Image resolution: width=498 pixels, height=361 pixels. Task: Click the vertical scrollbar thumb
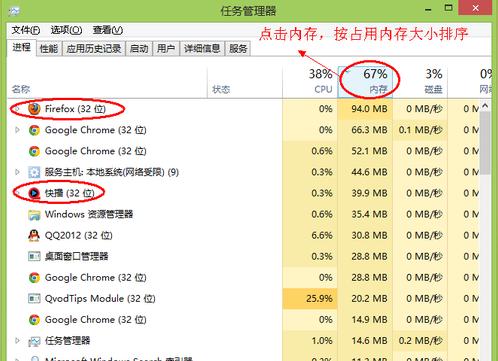pos(485,143)
